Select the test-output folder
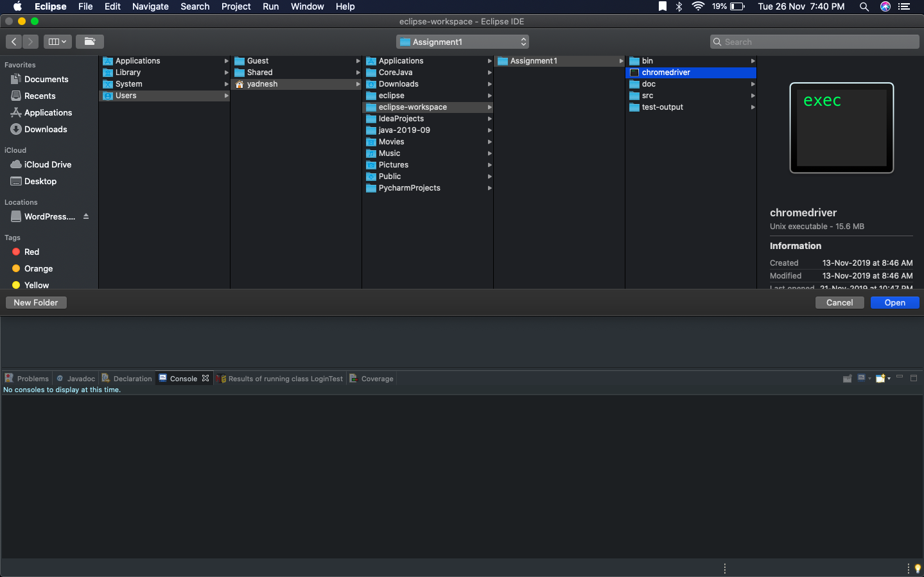This screenshot has width=924, height=577. click(662, 107)
